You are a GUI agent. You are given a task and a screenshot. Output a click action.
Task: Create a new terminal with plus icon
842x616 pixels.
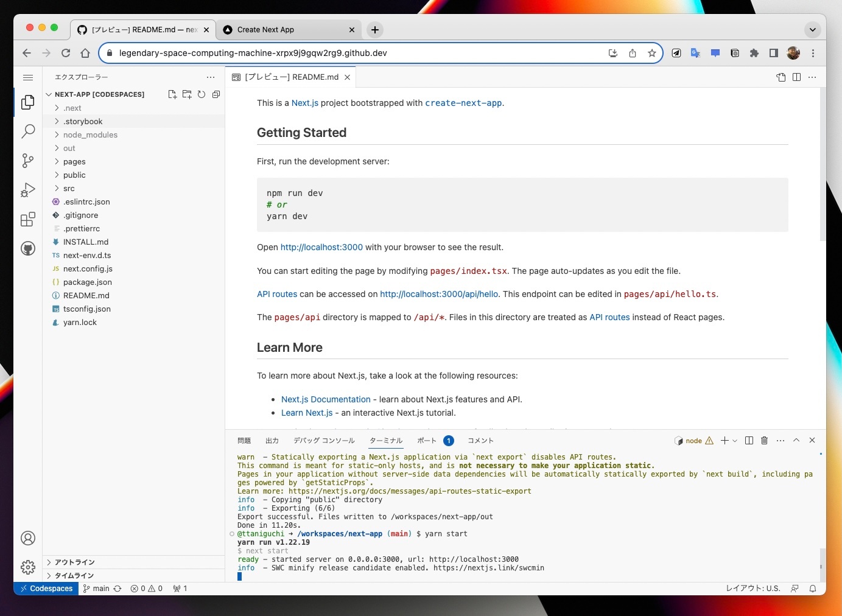[x=724, y=441]
